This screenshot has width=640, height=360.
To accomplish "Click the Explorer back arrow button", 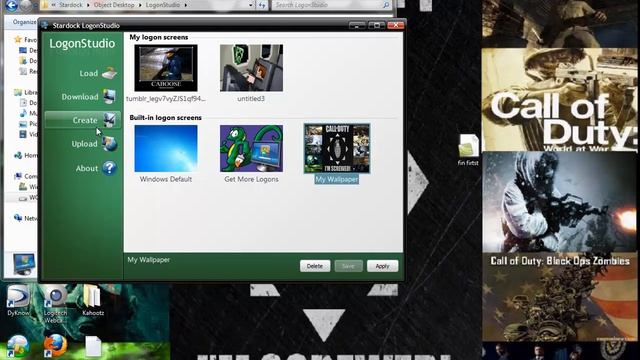I will click(11, 5).
